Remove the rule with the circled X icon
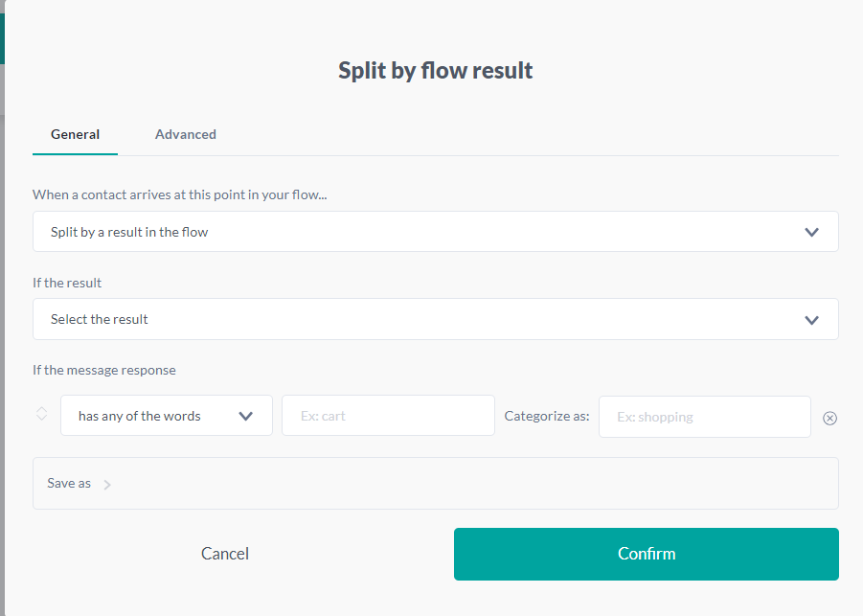Image resolution: width=863 pixels, height=616 pixels. click(830, 418)
